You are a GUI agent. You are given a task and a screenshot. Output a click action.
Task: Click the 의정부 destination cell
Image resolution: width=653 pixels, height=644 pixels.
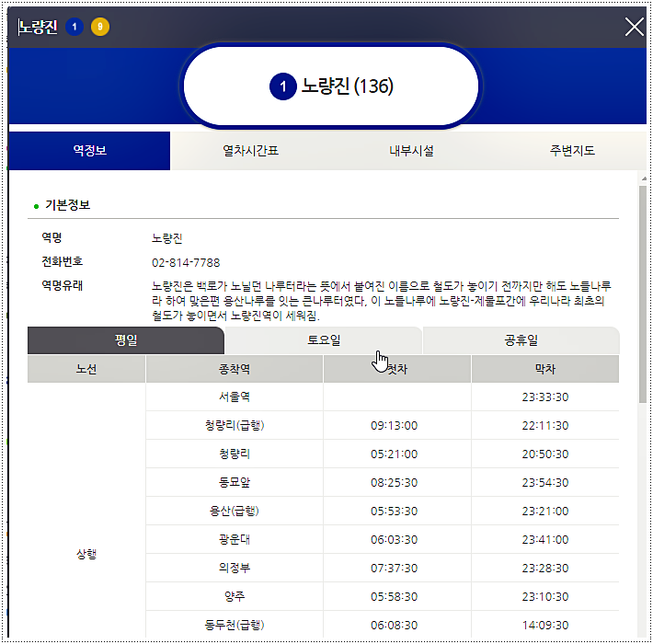pos(235,569)
